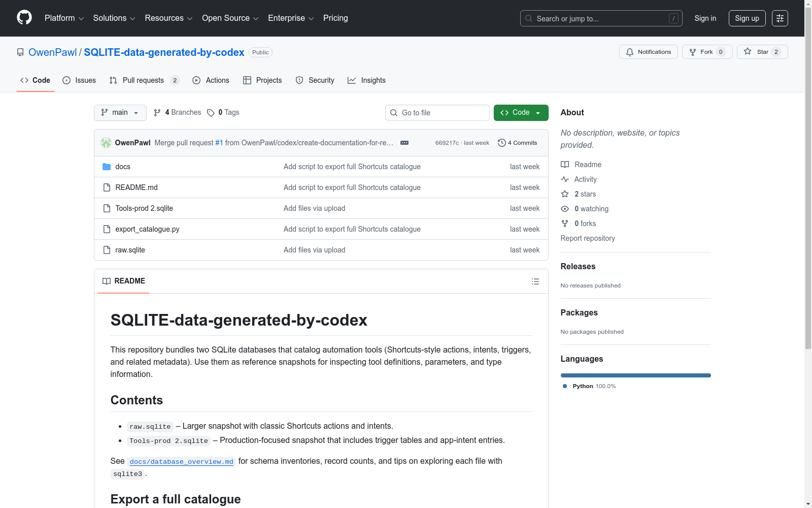Switch to the Issues tab
This screenshot has height=508, width=812.
click(79, 80)
